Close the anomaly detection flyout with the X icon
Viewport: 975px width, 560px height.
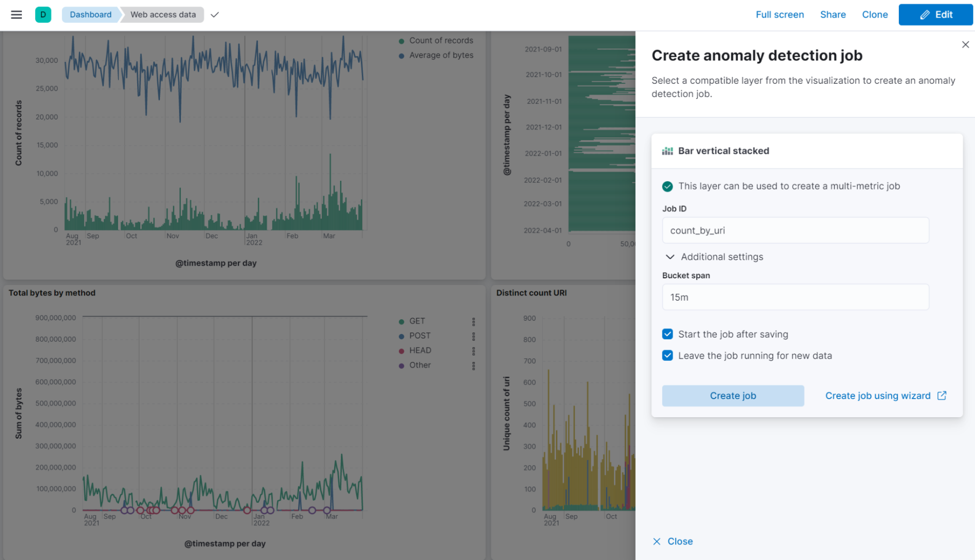[x=965, y=44]
